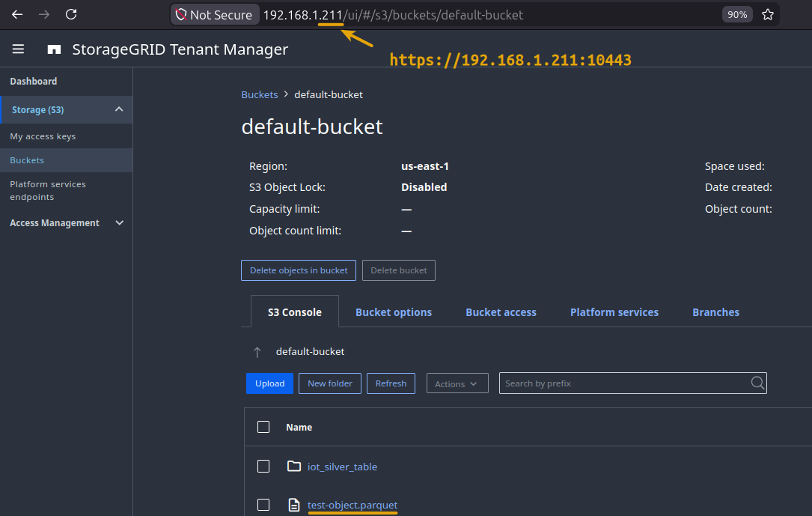This screenshot has width=812, height=516.
Task: Collapse the Storage (S3) section
Action: pyautogui.click(x=118, y=109)
